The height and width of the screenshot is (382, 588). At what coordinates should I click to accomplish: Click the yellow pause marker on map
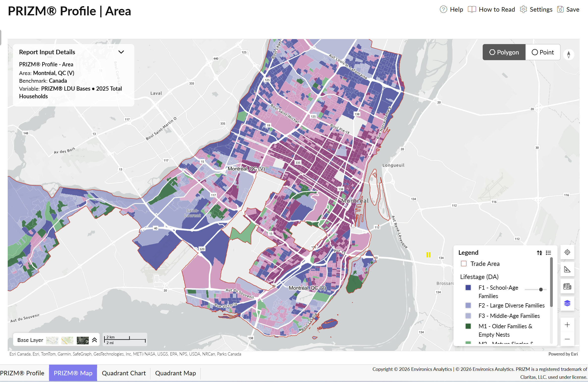(x=428, y=255)
